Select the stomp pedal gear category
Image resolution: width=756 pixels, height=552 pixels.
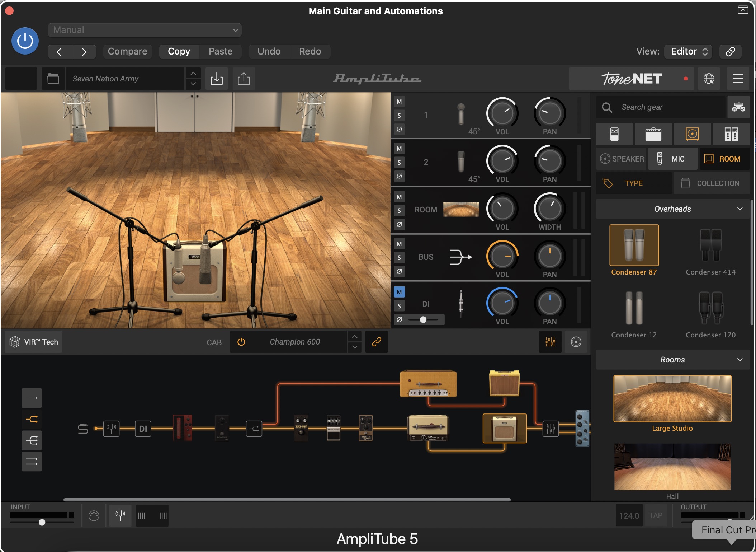coord(614,134)
